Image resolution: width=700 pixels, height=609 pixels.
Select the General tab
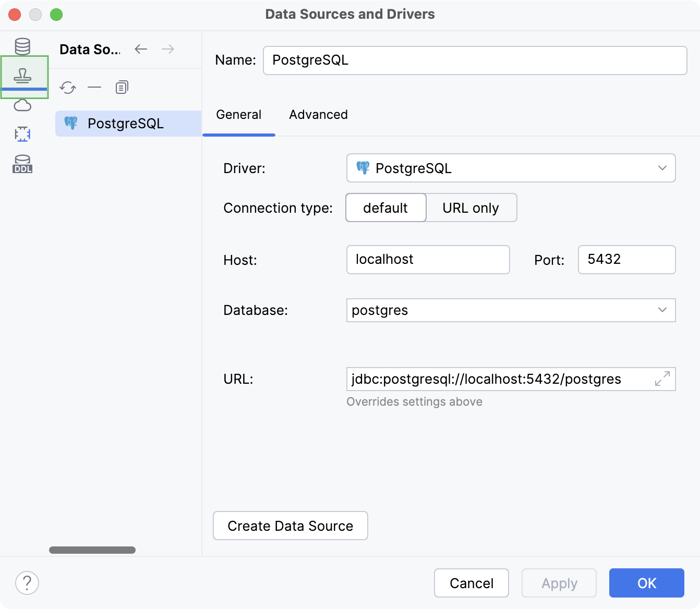tap(238, 114)
